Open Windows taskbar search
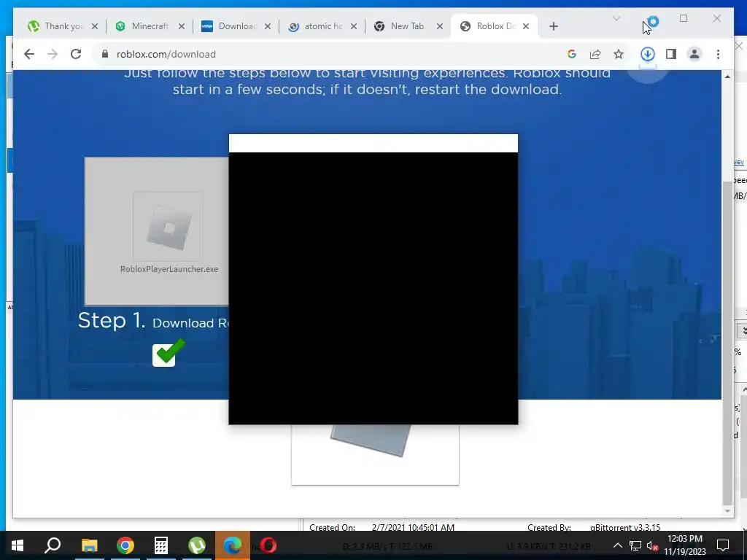The image size is (747, 560). [53, 545]
